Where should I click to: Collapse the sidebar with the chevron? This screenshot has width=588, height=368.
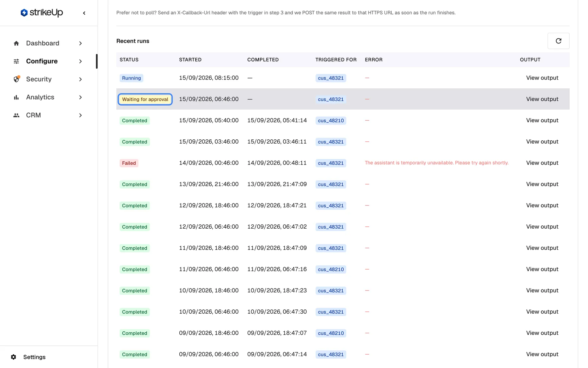[84, 13]
